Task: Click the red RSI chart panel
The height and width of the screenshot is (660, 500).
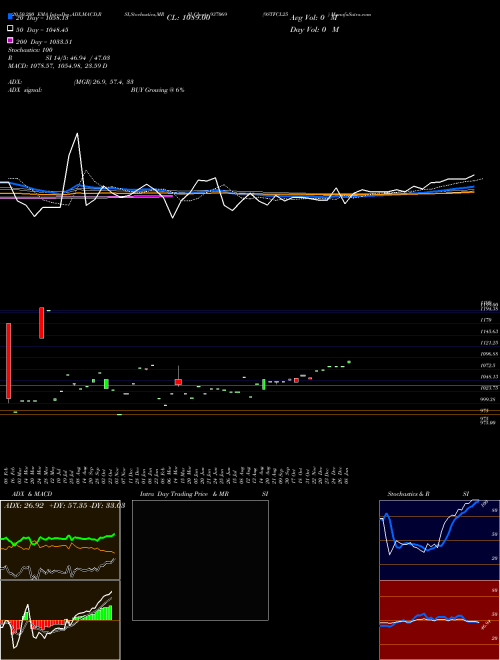Action: click(439, 620)
